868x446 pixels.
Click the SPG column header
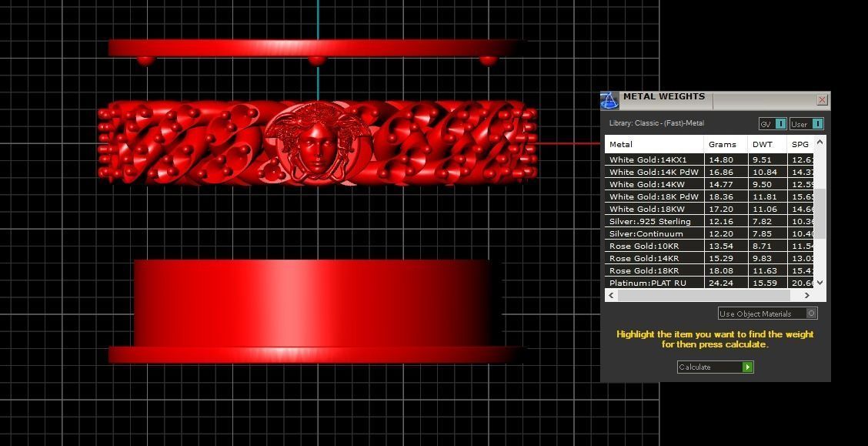(x=800, y=145)
